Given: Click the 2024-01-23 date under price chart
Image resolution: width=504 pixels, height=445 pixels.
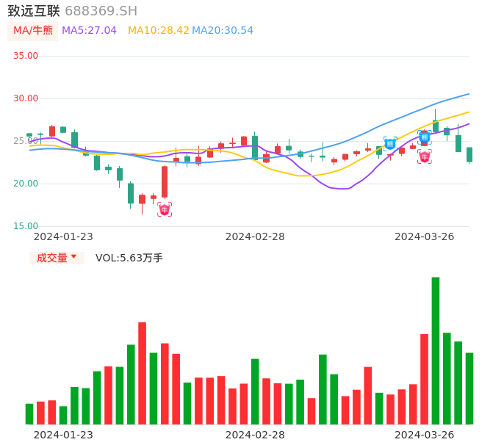Looking at the screenshot, I should (x=63, y=236).
